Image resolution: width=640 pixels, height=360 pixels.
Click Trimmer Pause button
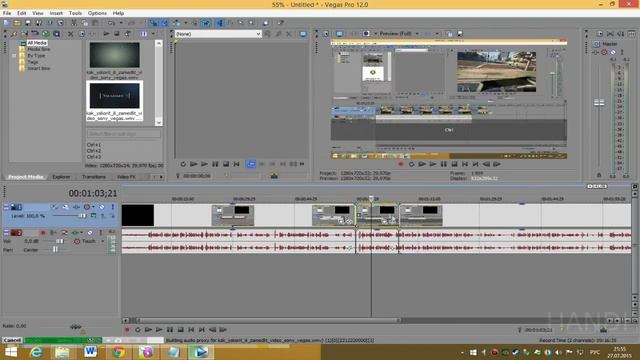(215, 164)
